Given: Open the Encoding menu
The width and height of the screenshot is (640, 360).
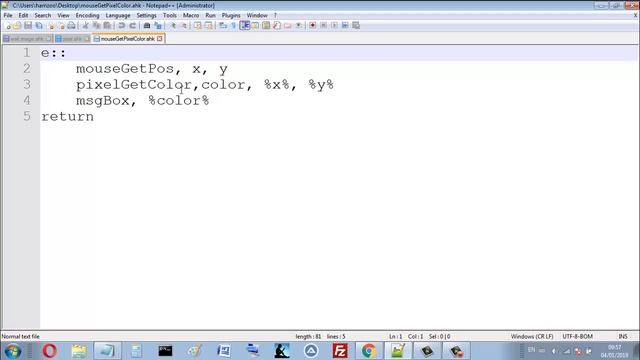Looking at the screenshot, I should tap(87, 15).
